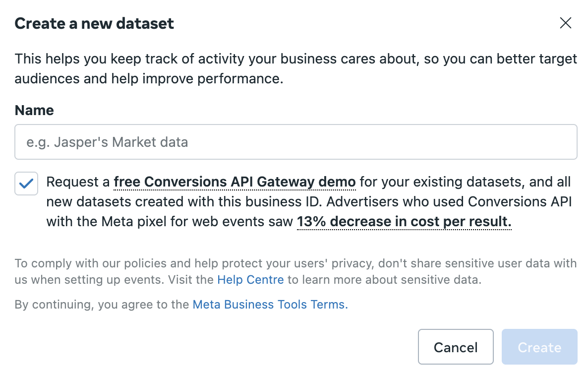Click the dataset Name input field
The image size is (588, 377).
point(295,142)
